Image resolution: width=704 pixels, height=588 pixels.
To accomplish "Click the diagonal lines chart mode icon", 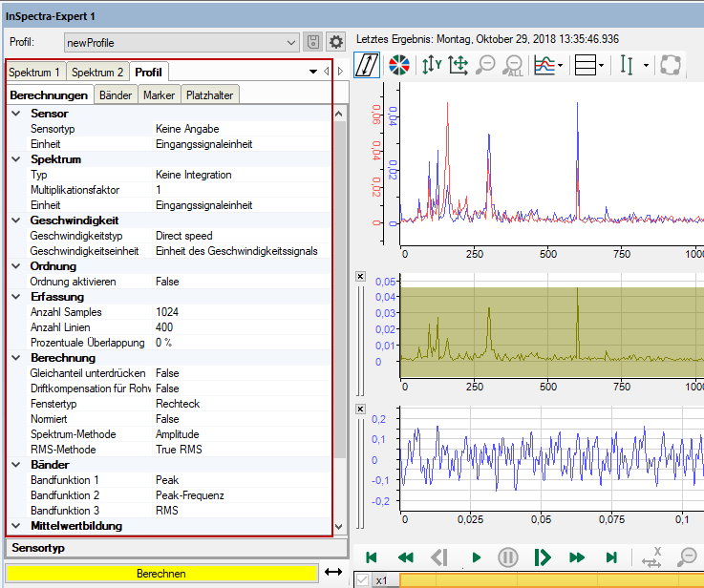I will click(367, 65).
